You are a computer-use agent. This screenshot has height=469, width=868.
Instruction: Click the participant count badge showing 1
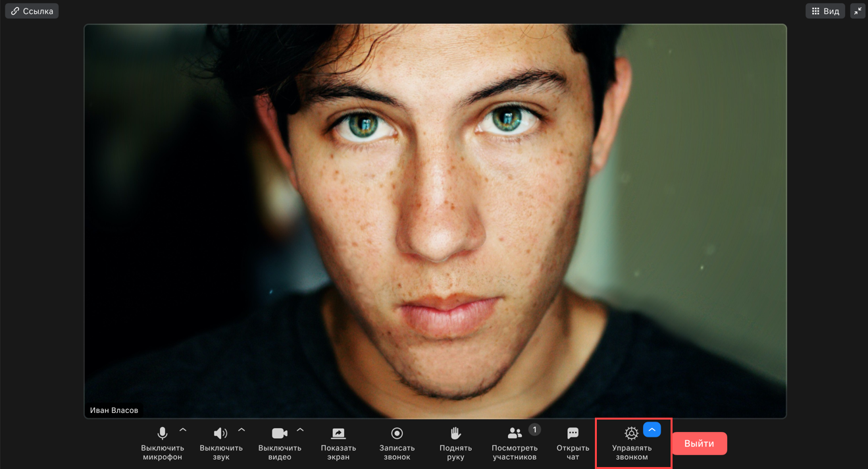tap(534, 429)
